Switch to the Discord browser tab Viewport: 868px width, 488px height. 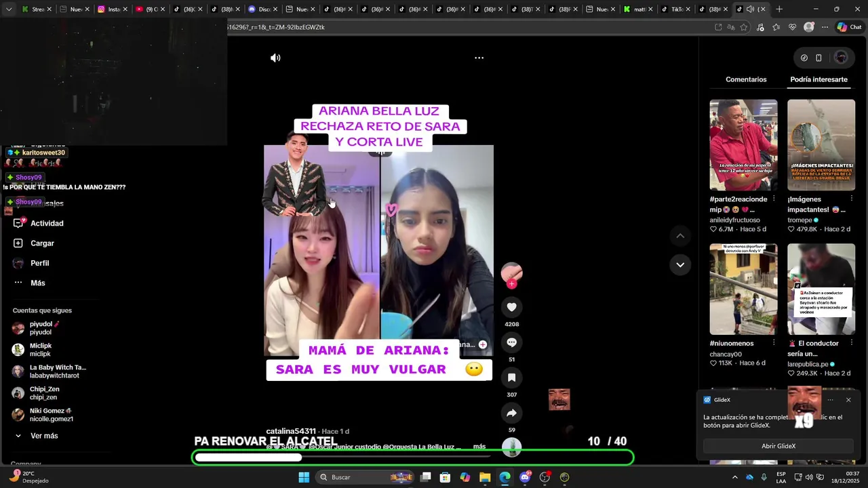coord(261,9)
